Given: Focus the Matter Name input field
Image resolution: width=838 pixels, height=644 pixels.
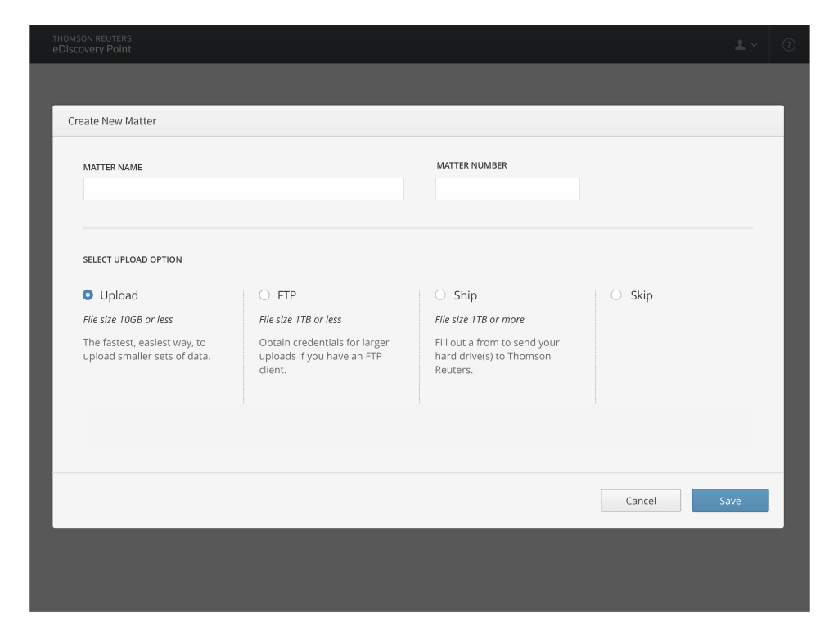Looking at the screenshot, I should (x=243, y=189).
